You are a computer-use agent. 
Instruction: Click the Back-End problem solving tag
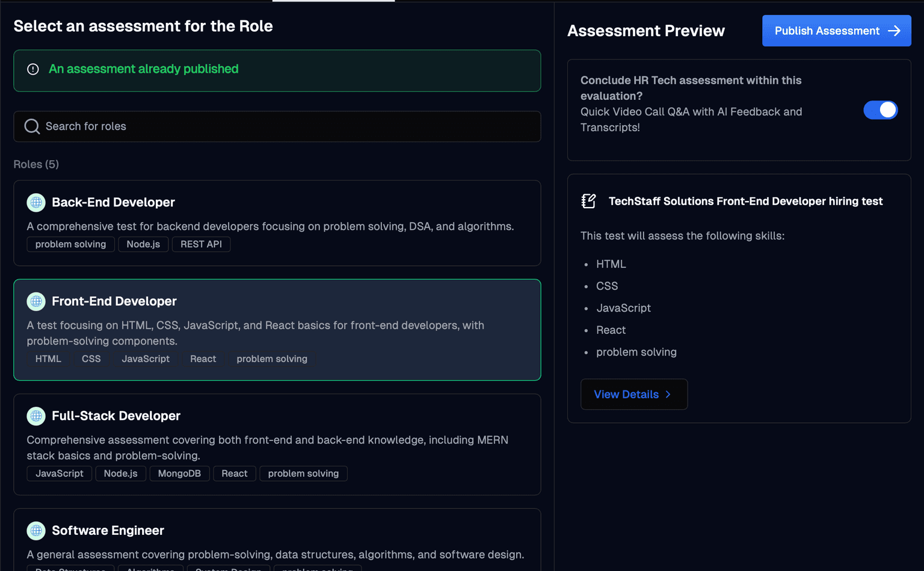[x=70, y=244]
